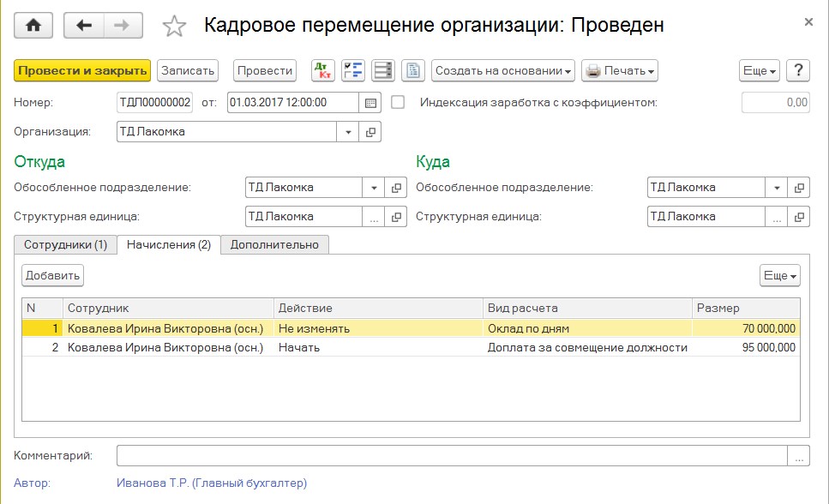Select the Доплата за совмещение должности row
Viewport: 829px width, 504px height.
pos(587,348)
